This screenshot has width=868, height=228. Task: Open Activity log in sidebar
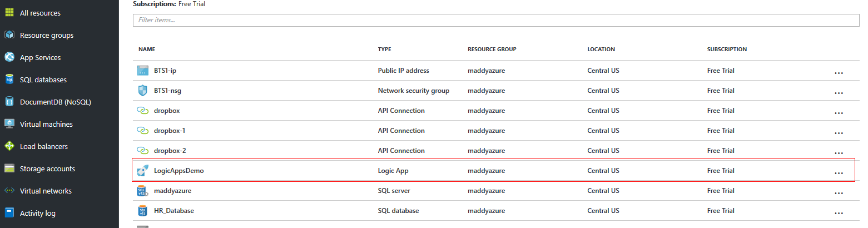pos(38,213)
